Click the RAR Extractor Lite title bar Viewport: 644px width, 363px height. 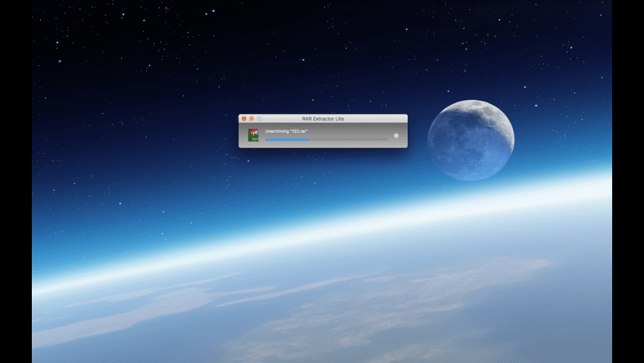coord(323,119)
